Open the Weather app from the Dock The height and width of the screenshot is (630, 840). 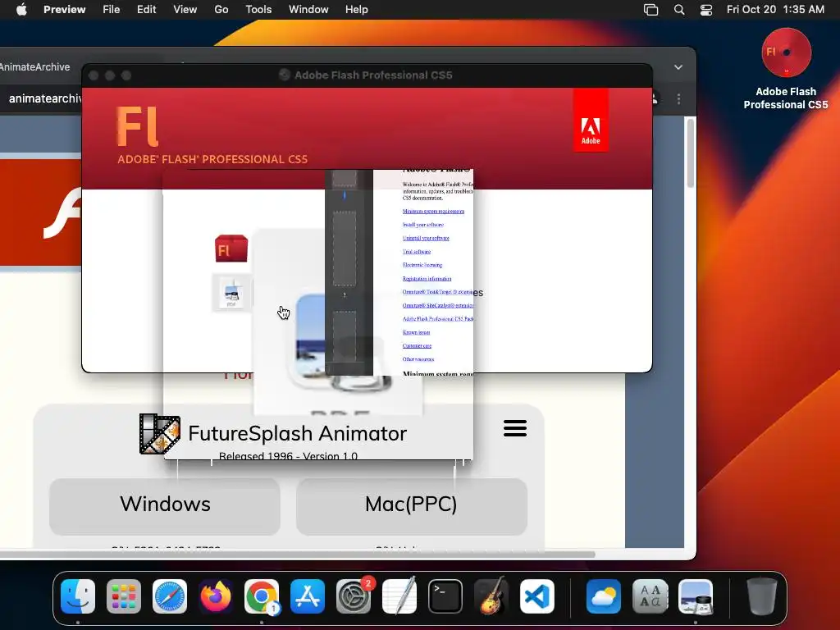point(604,596)
